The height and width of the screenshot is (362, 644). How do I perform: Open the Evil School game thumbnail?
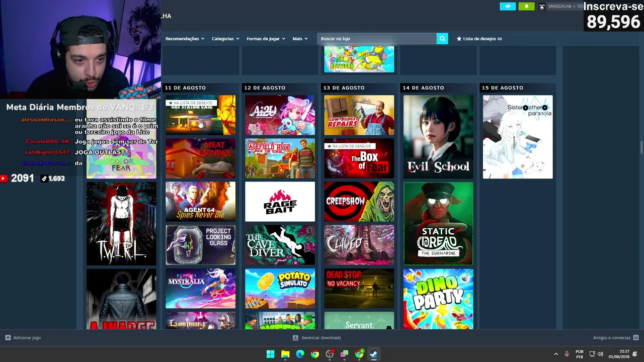438,137
